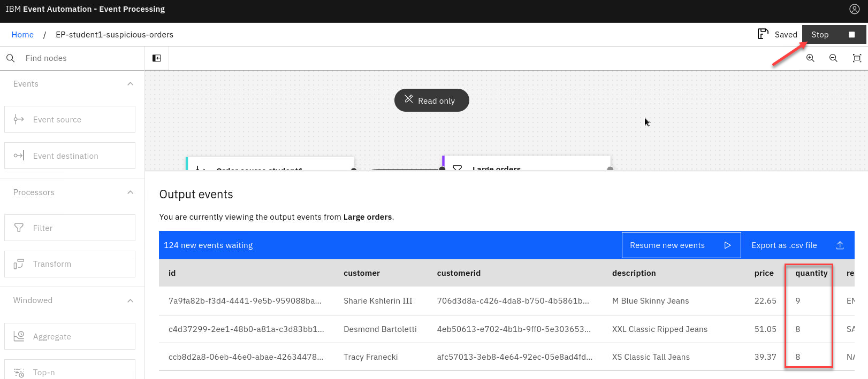Collapse the Windowed section

point(130,300)
